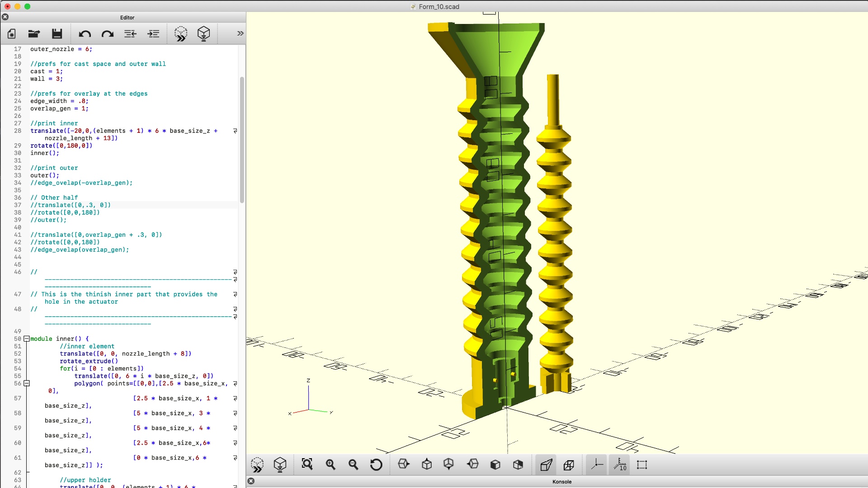Click the editor vertical scrollbar
868x488 pixels.
(x=242, y=140)
